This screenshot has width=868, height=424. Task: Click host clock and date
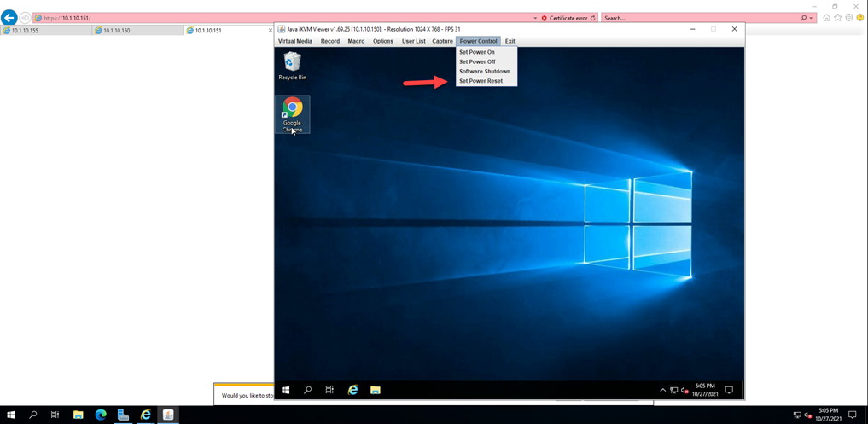click(x=828, y=414)
